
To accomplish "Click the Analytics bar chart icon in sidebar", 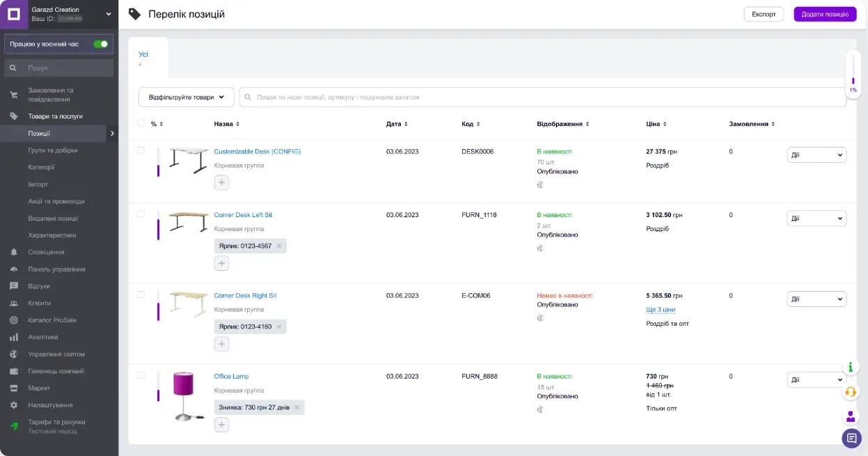I will tap(14, 337).
